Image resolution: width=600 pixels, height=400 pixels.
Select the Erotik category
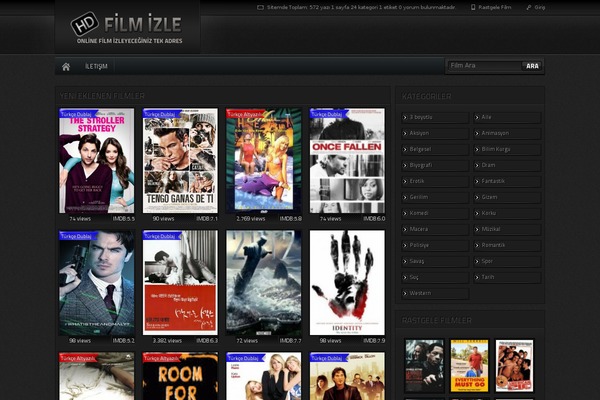pos(435,181)
